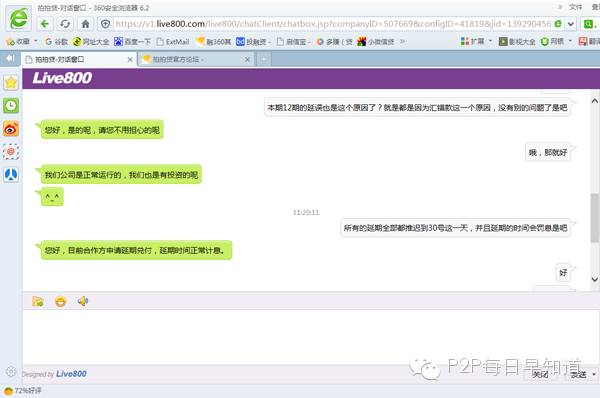Reload the page with refresh icon
This screenshot has height=398, width=600.
tap(65, 24)
